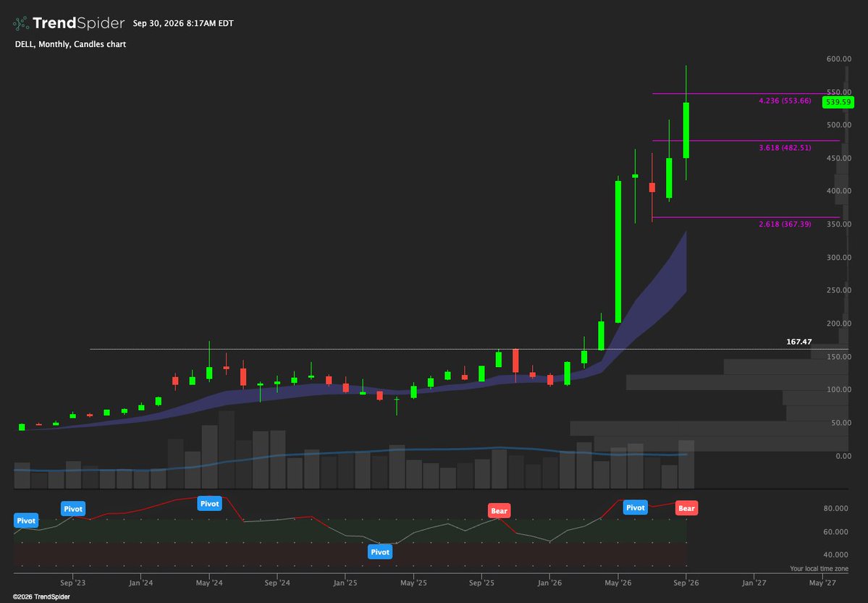Click the 4.236 (553.66) Fibonacci label

785,101
